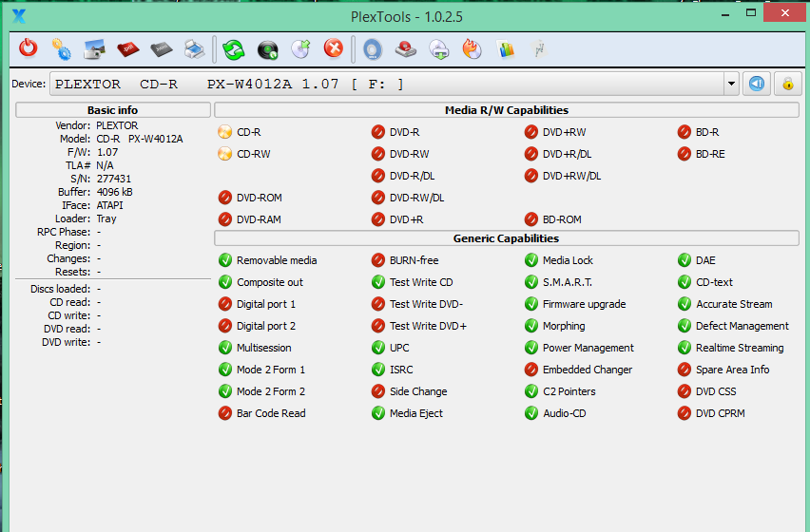Click the red X stop icon
Viewport: 810px width, 532px height.
pyautogui.click(x=334, y=48)
